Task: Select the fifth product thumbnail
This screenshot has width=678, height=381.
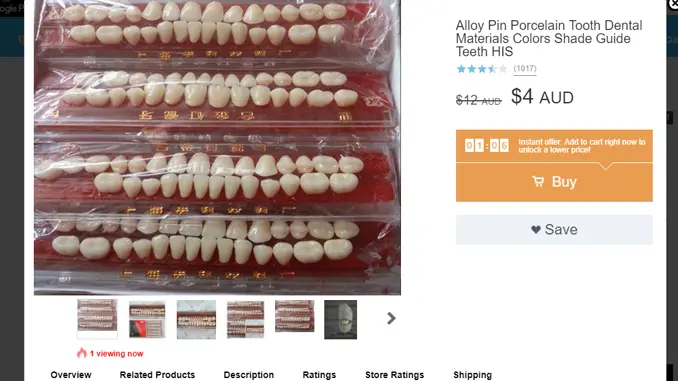Action: click(294, 316)
